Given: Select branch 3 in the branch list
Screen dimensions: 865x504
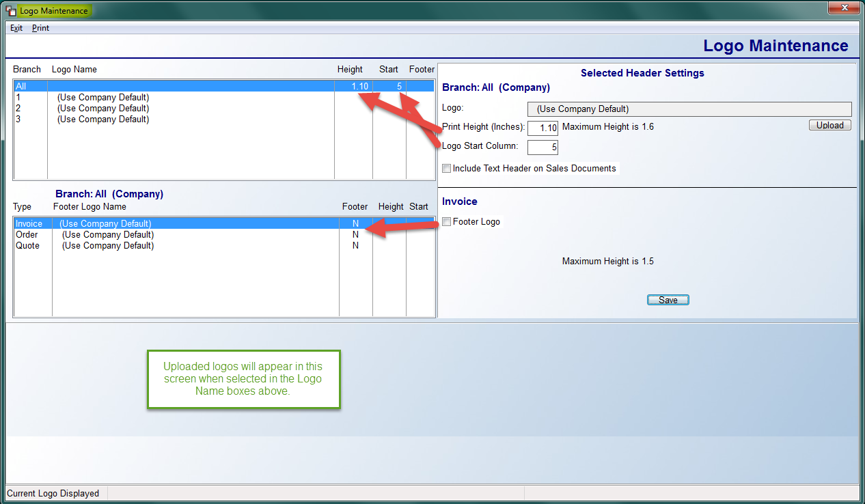Looking at the screenshot, I should coord(102,120).
